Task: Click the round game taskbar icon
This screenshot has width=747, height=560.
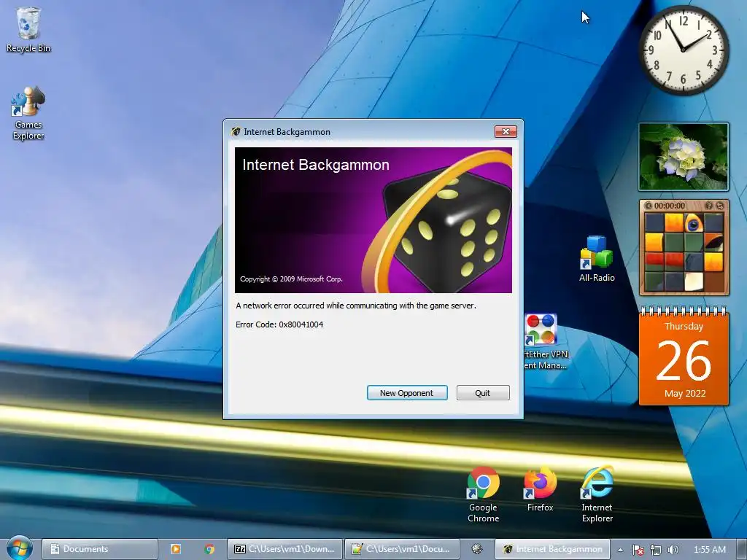Action: click(477, 549)
